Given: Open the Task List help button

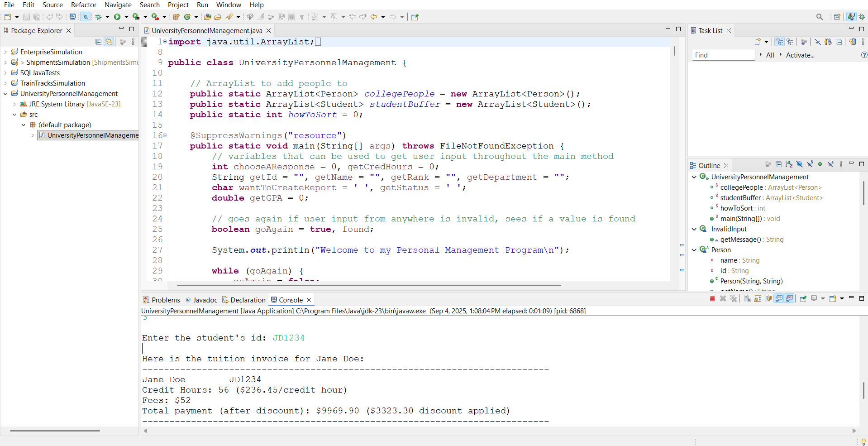Looking at the screenshot, I should click(x=865, y=55).
